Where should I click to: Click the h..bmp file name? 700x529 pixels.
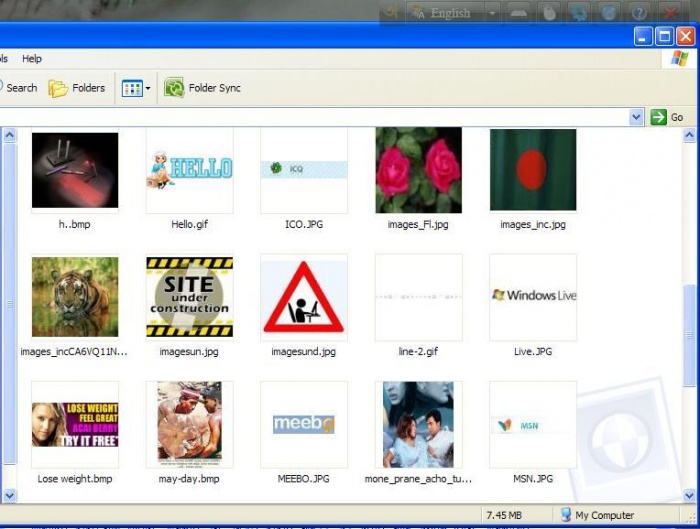[75, 225]
